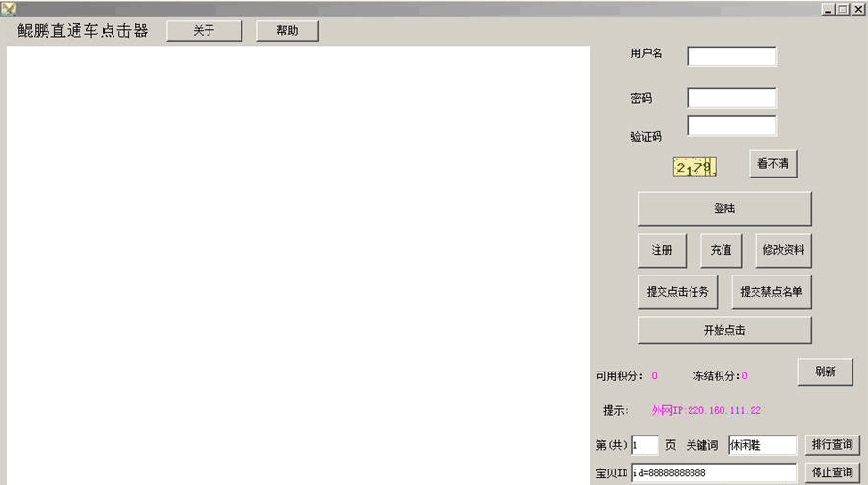Open the 关于 (About) button
The image size is (868, 485).
coord(204,31)
